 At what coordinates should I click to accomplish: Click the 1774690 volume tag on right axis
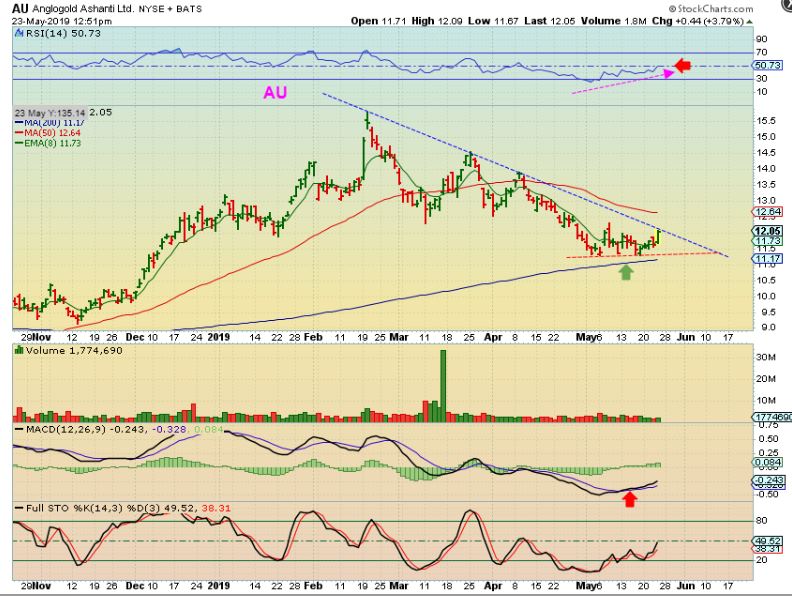(771, 417)
